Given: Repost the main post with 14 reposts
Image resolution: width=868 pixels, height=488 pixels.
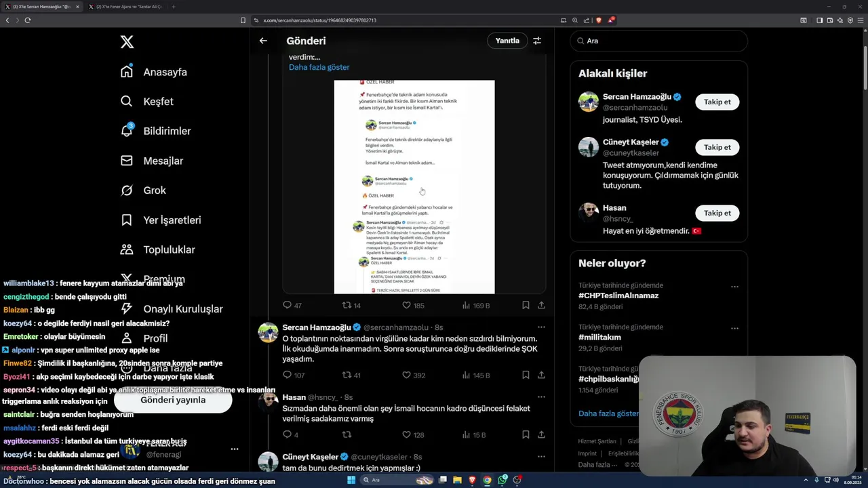Looking at the screenshot, I should point(351,306).
